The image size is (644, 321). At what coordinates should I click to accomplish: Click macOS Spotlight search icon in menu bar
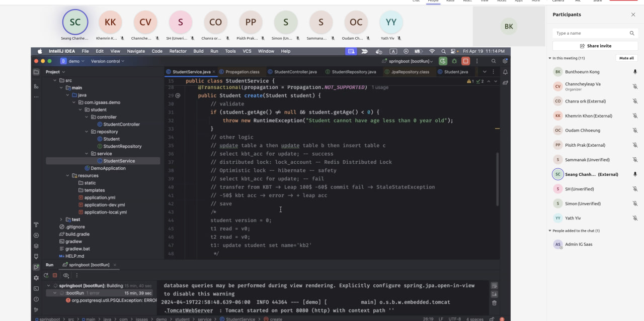point(443,51)
